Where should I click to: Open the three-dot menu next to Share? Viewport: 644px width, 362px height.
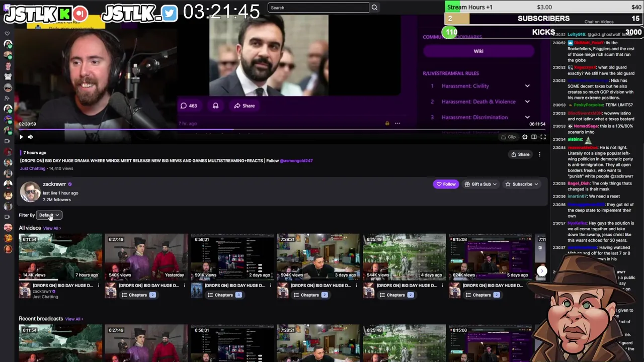pos(540,154)
